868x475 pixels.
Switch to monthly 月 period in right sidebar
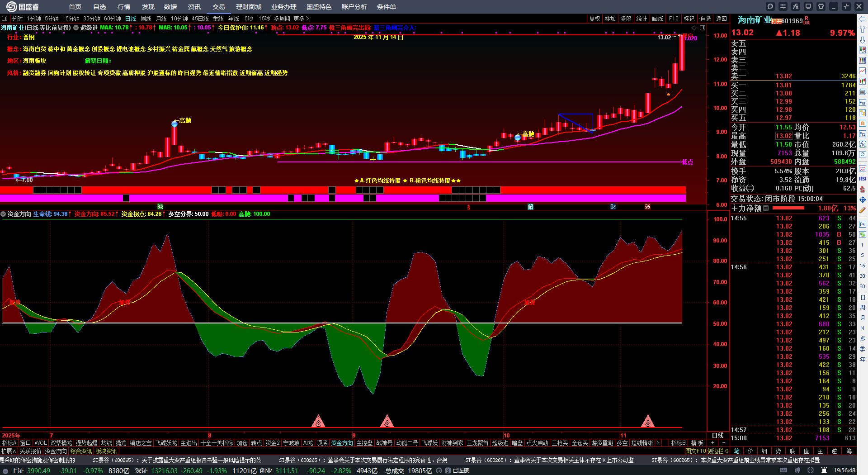tap(863, 318)
